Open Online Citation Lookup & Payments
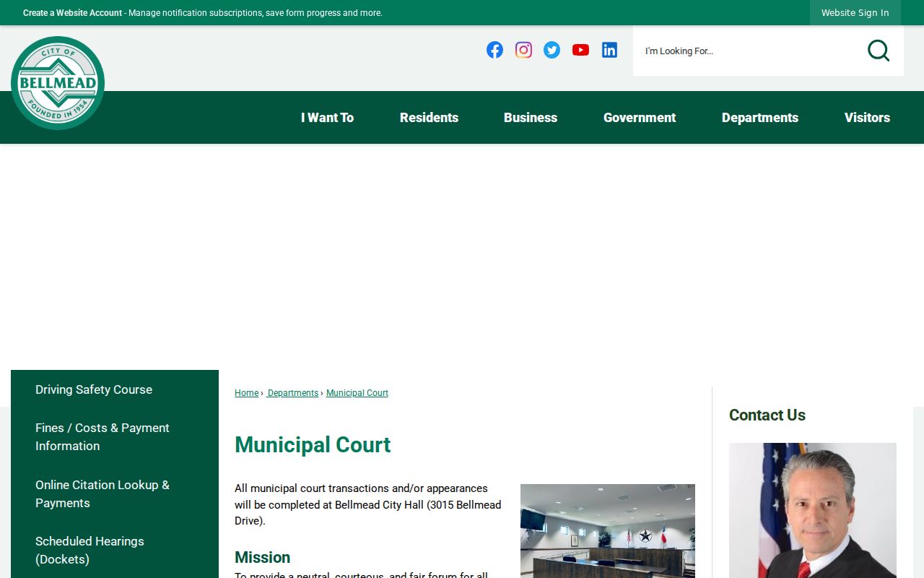The height and width of the screenshot is (578, 924). 115,494
